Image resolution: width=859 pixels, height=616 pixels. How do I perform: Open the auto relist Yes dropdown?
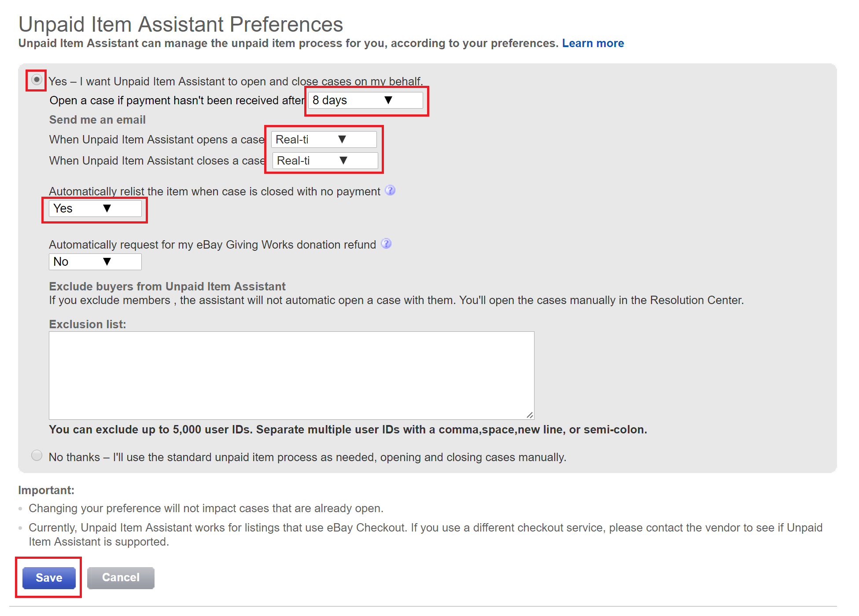click(95, 209)
